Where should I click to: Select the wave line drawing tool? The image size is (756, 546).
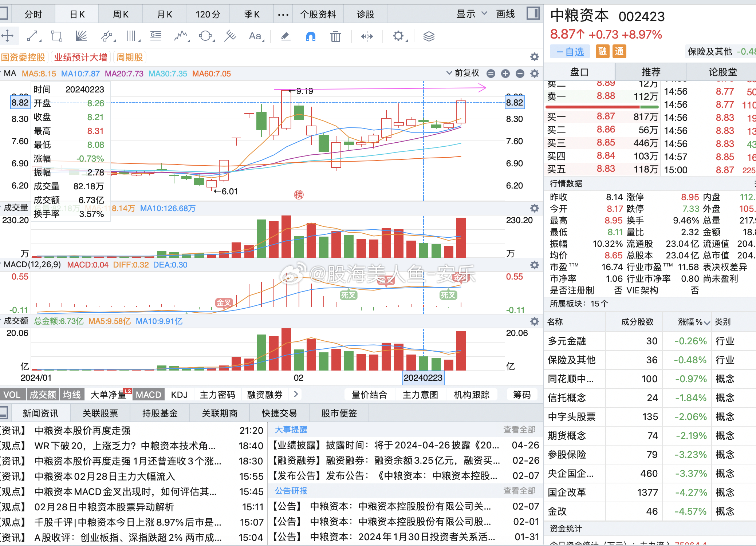pyautogui.click(x=181, y=36)
